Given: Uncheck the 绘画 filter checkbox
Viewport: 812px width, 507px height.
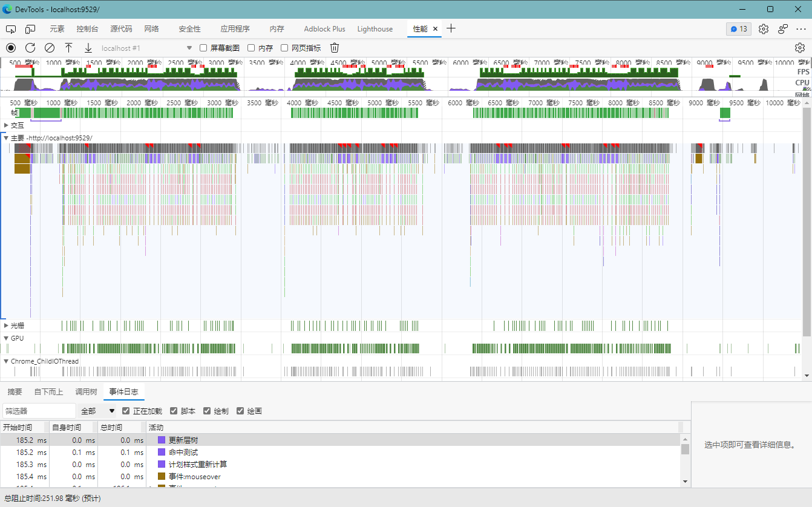Looking at the screenshot, I should (x=240, y=411).
